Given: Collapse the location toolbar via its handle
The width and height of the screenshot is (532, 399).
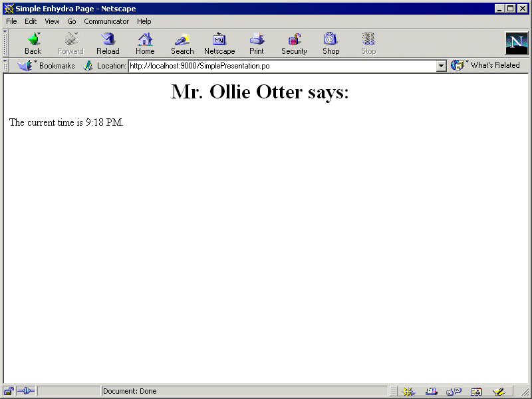Looking at the screenshot, I should coord(5,65).
